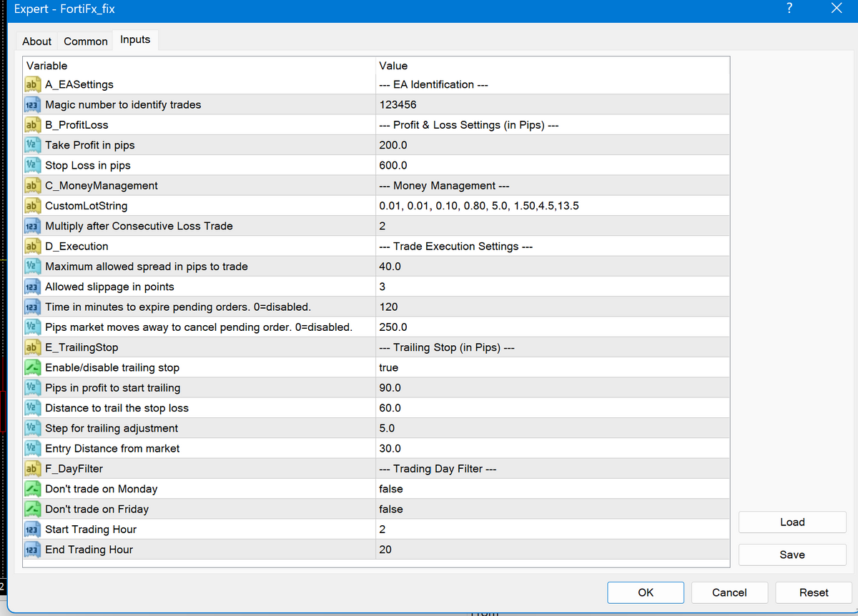This screenshot has width=858, height=616.
Task: Click the string icon beside CustomLotString
Action: pyautogui.click(x=32, y=205)
